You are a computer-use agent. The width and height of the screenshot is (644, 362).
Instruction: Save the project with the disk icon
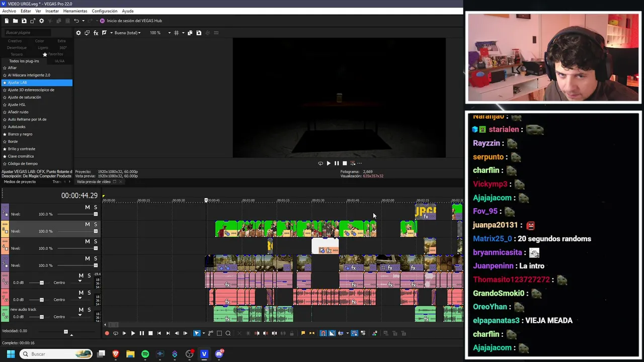click(x=24, y=21)
